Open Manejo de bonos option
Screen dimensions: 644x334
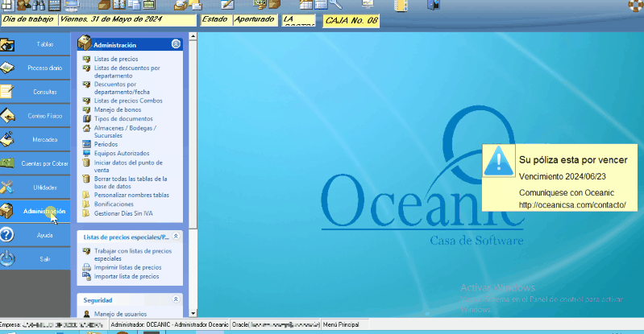[118, 109]
